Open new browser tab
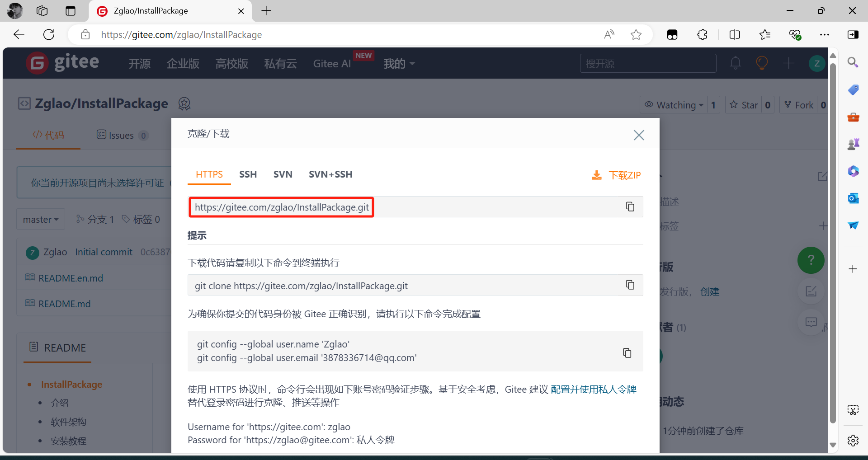This screenshot has width=868, height=460. point(266,11)
